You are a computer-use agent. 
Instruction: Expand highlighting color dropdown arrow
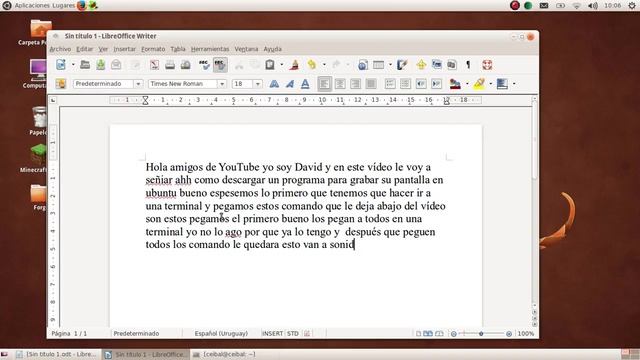[491, 84]
